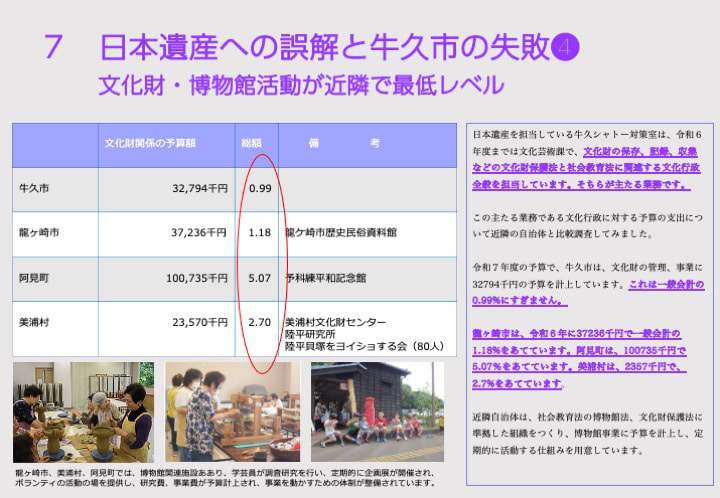Select the 牛久市 row label
The width and height of the screenshot is (720, 498).
point(33,188)
